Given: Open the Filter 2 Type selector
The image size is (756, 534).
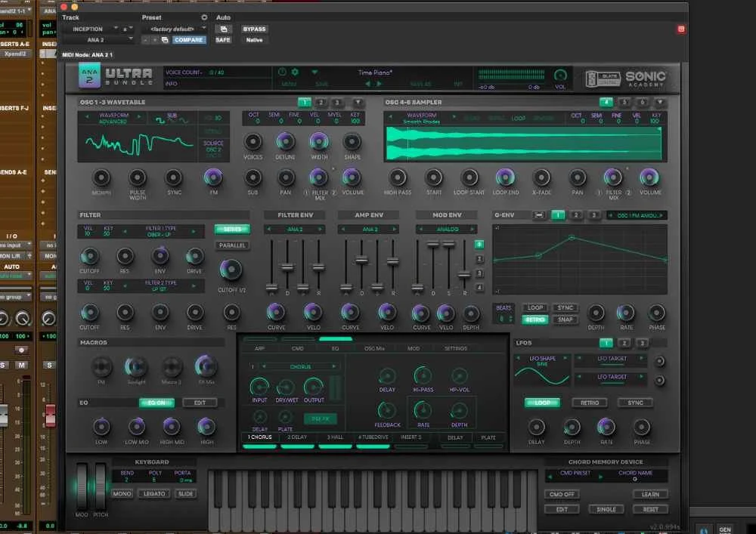Looking at the screenshot, I should click(x=159, y=286).
